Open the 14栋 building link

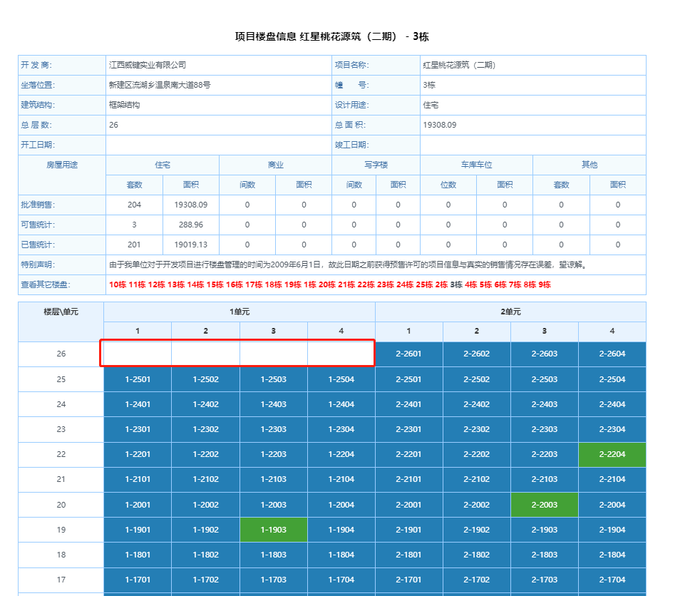pos(196,284)
